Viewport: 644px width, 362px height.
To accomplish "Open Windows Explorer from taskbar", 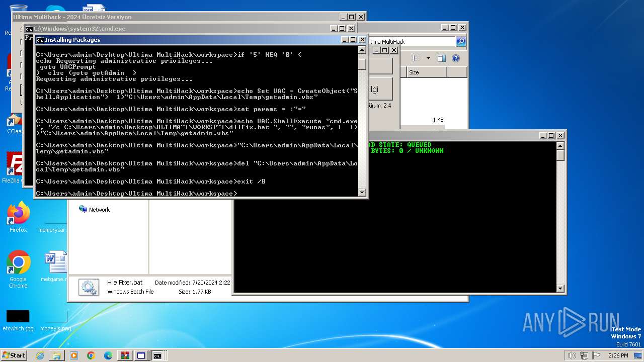I will click(57, 355).
